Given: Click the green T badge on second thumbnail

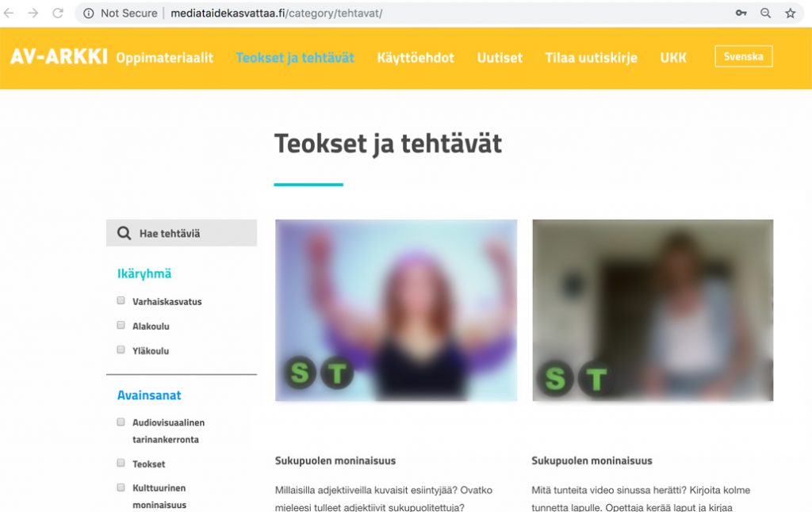Looking at the screenshot, I should click(x=596, y=378).
